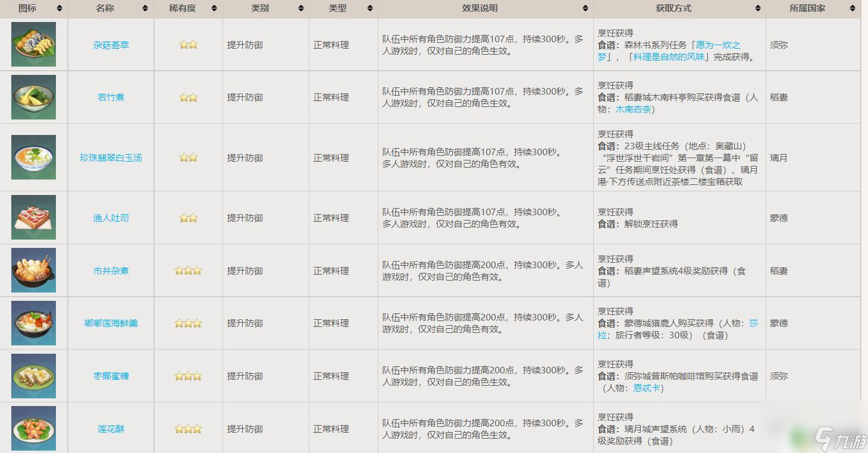Screen dimensions: 868x453
Task: Sort table by 效果说明 column arrows
Action: click(585, 8)
